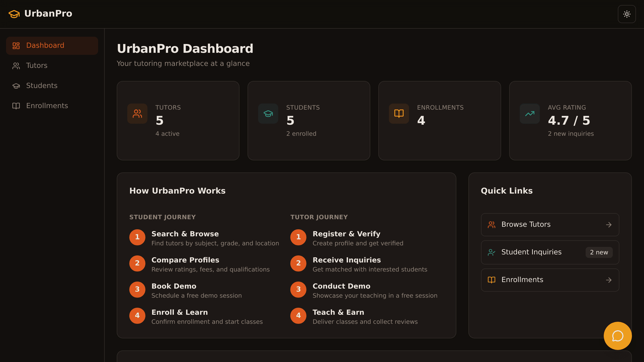644x362 pixels.
Task: Click the 'TUTOR JOURNEY' column heading
Action: tap(319, 217)
